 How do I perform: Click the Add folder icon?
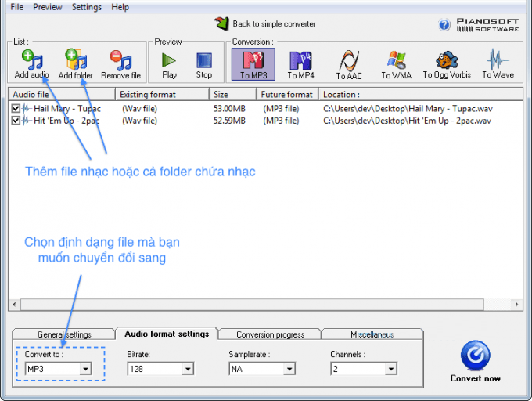tap(76, 59)
